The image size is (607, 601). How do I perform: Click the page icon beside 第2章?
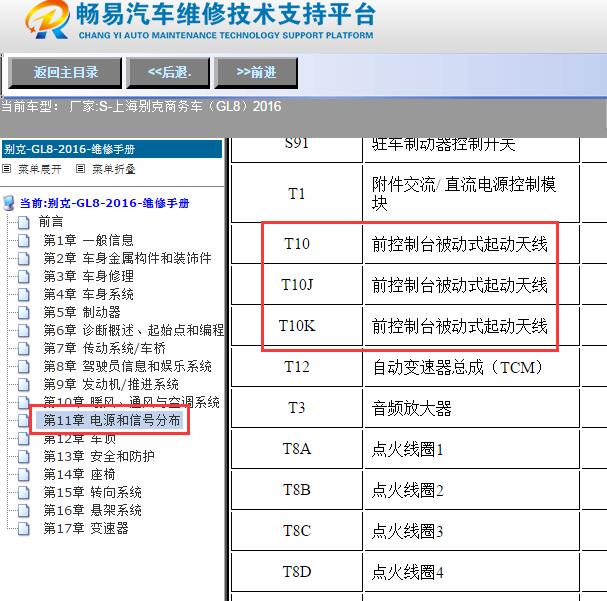pos(24,259)
